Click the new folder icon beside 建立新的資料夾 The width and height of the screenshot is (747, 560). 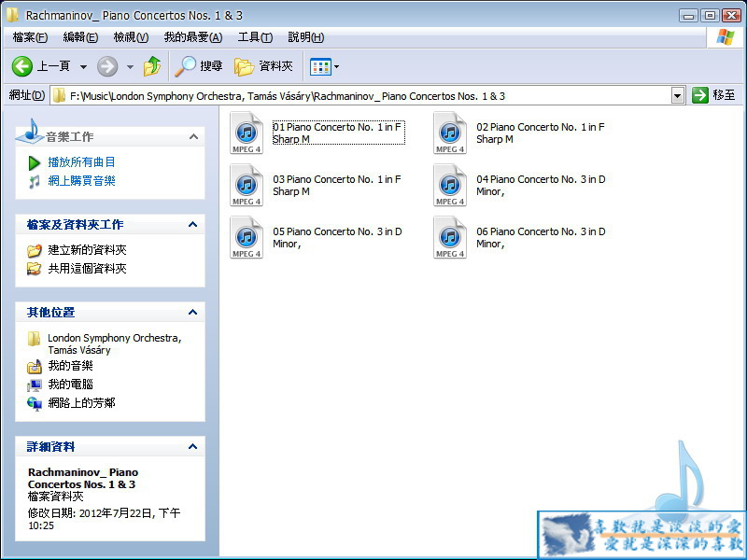point(35,250)
